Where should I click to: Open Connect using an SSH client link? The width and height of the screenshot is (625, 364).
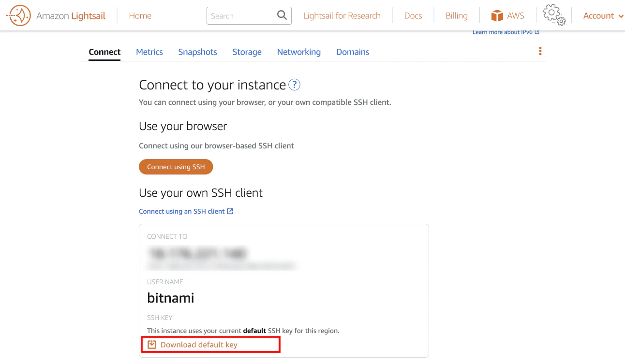tap(182, 211)
